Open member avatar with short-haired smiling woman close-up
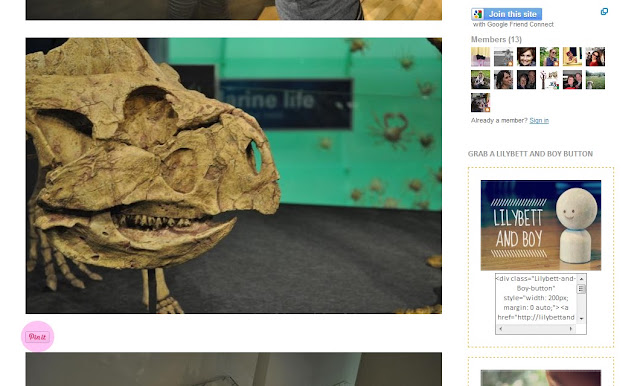 pyautogui.click(x=526, y=57)
